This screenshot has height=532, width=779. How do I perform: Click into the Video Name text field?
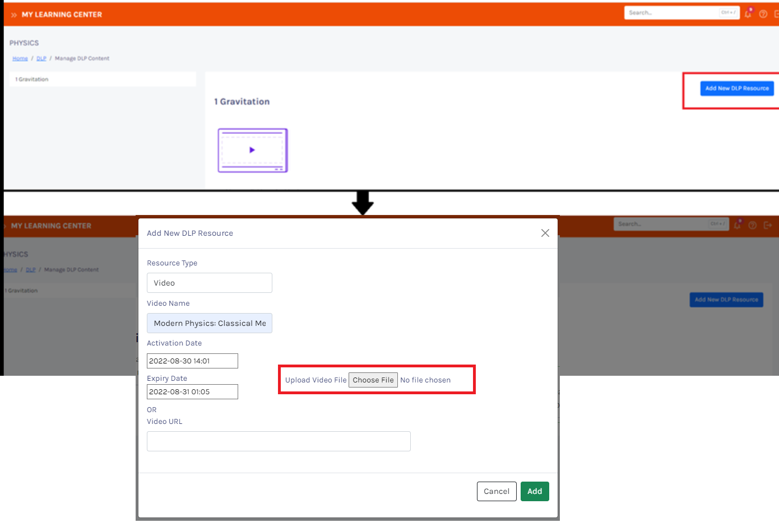pos(209,323)
